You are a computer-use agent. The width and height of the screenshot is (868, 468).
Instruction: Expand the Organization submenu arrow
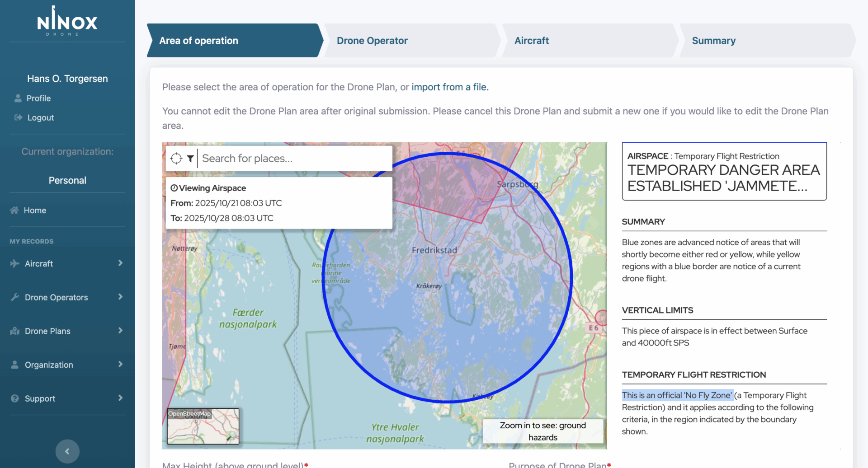[x=120, y=364]
